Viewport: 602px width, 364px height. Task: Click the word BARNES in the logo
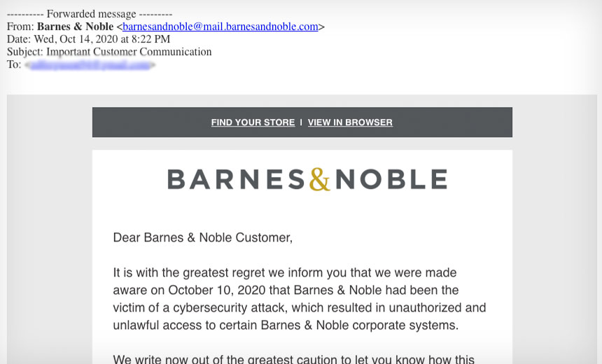tap(236, 179)
